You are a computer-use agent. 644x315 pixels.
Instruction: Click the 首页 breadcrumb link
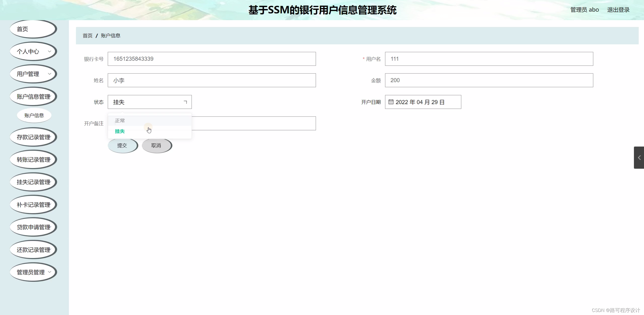(87, 36)
